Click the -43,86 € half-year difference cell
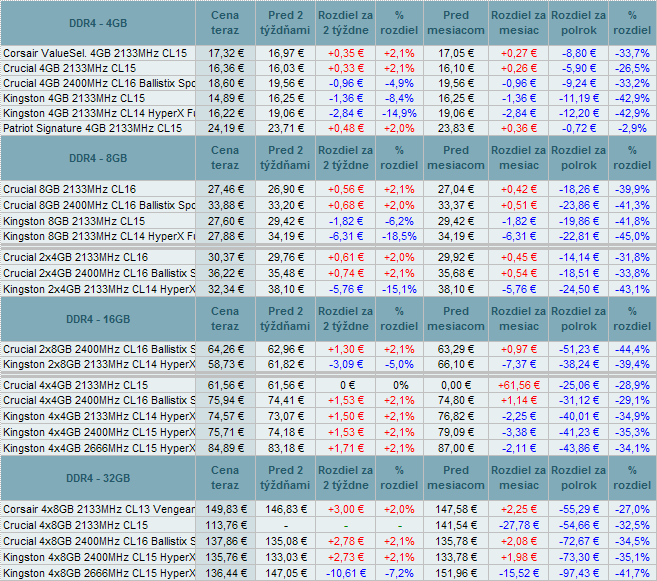The height and width of the screenshot is (581, 657). [579, 448]
